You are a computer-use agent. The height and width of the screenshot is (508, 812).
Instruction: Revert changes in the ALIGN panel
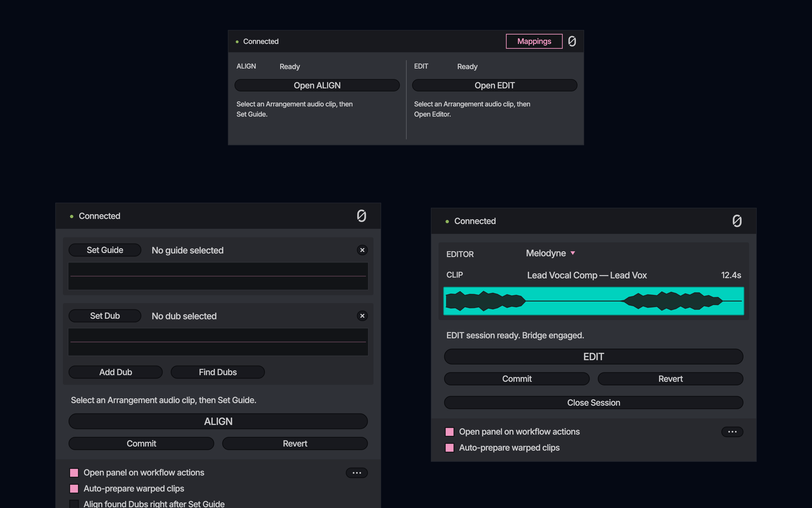tap(295, 443)
